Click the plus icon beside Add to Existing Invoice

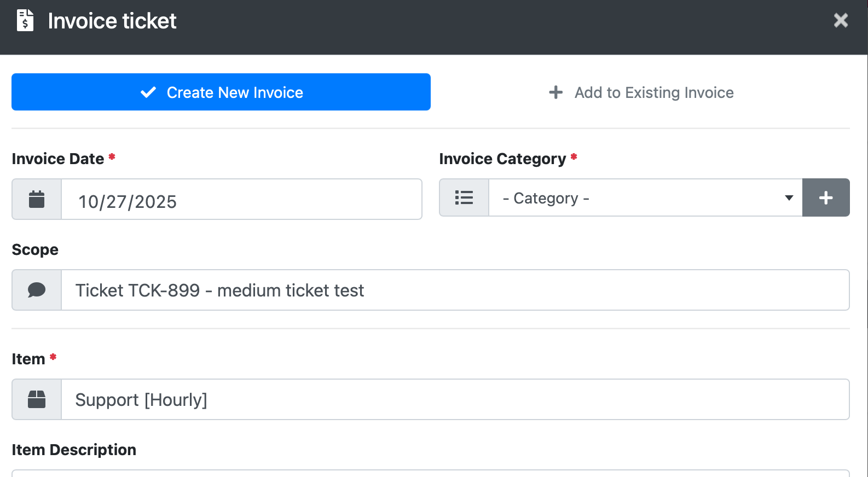point(555,92)
